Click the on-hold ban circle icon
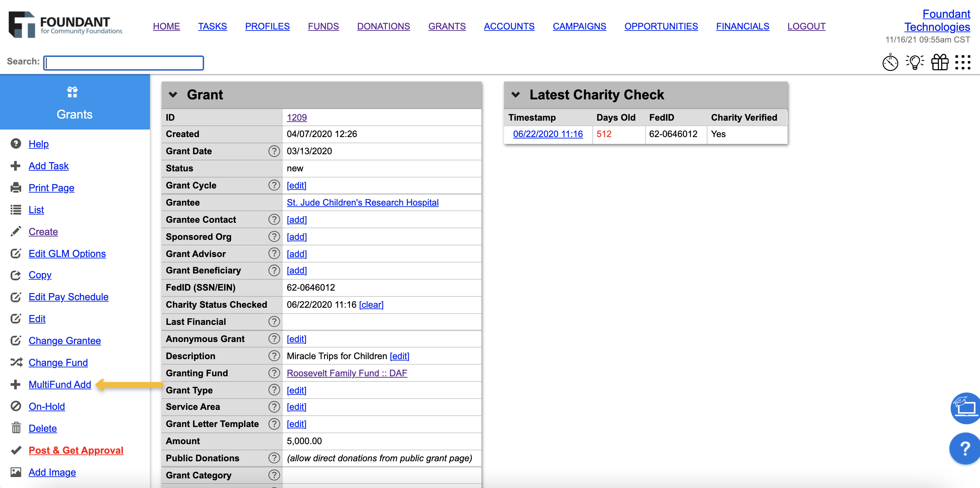Image resolution: width=980 pixels, height=488 pixels. pos(16,406)
